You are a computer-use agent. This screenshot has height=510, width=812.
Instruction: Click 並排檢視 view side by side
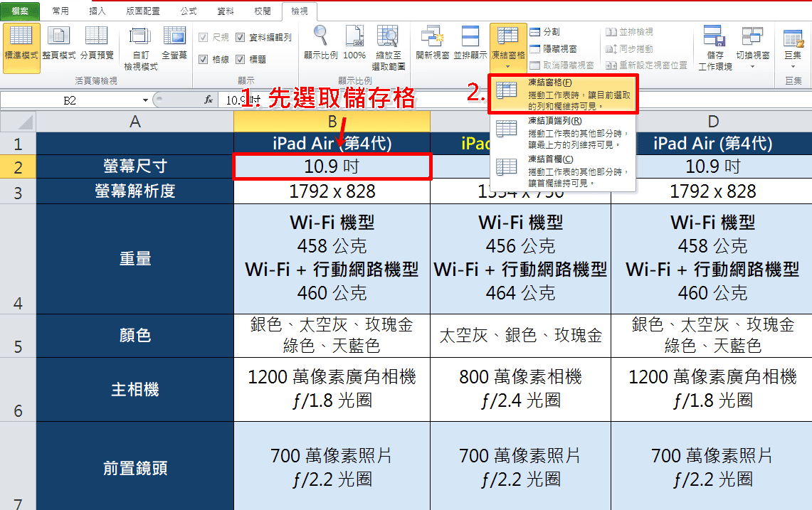pos(630,32)
